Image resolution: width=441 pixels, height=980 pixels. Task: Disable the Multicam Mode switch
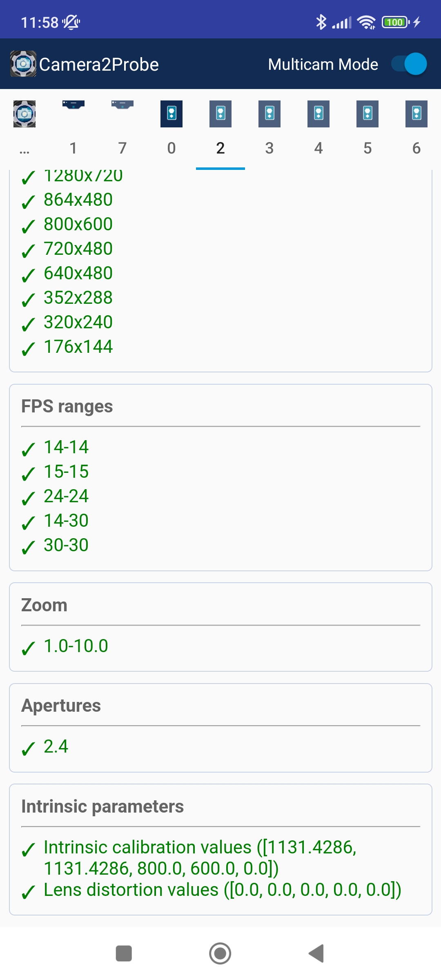point(409,64)
